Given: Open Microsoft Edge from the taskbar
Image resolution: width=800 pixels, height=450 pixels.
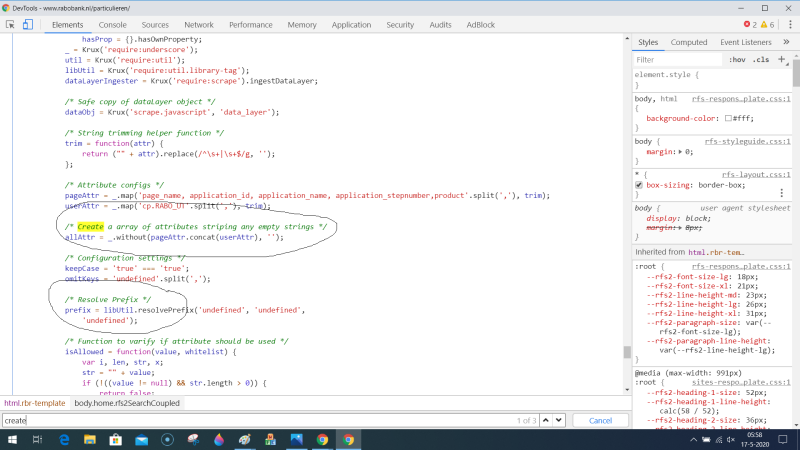Looking at the screenshot, I should (x=62, y=439).
